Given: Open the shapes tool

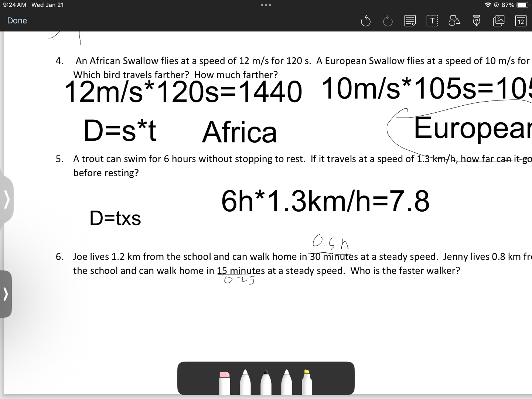Looking at the screenshot, I should tap(454, 21).
